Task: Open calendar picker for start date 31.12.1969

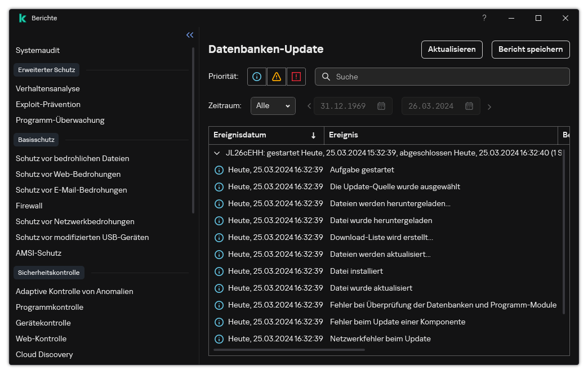Action: [x=381, y=106]
